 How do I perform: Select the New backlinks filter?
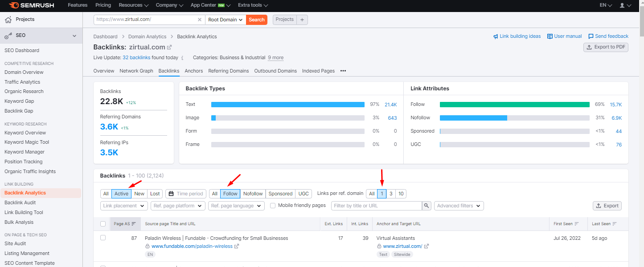coord(139,194)
